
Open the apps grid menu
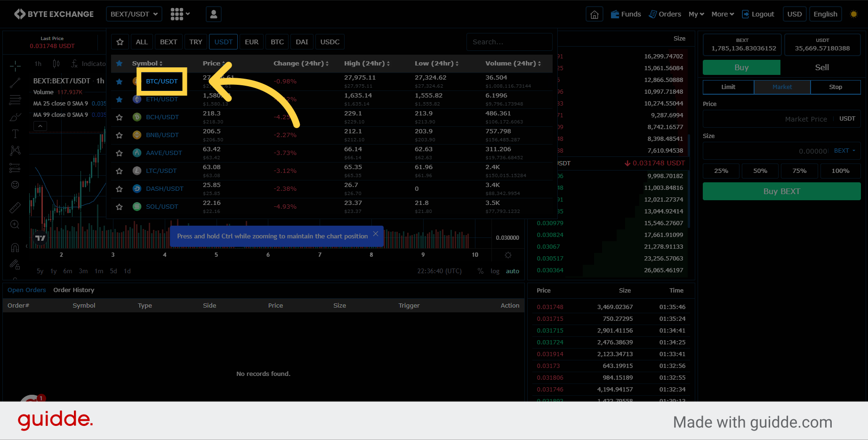pos(180,14)
